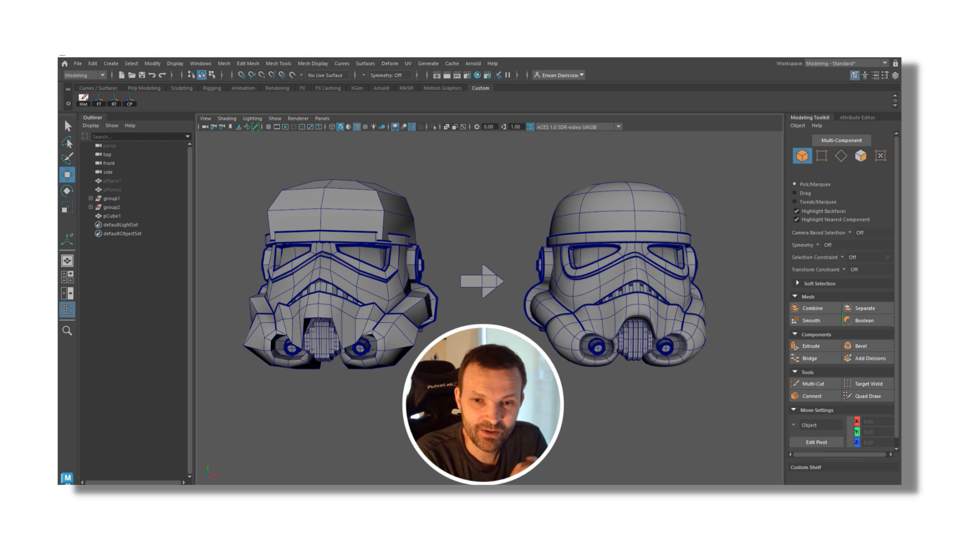The height and width of the screenshot is (551, 980).
Task: Collapse the Mesh section
Action: pos(795,297)
